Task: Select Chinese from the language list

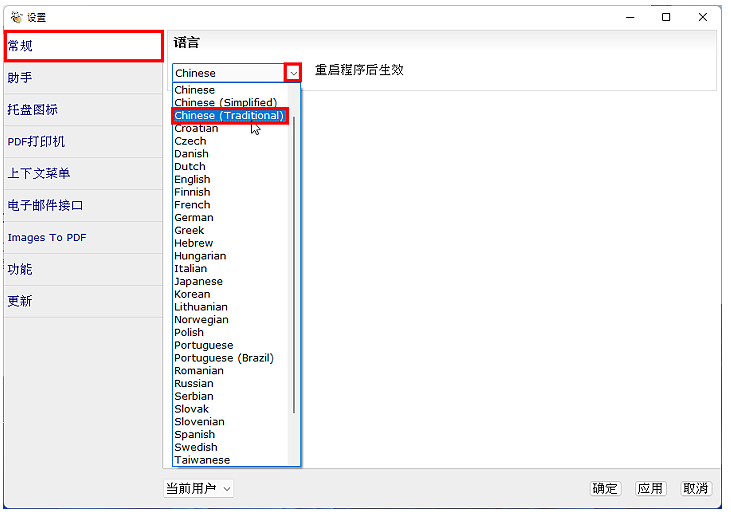Action: [230, 90]
